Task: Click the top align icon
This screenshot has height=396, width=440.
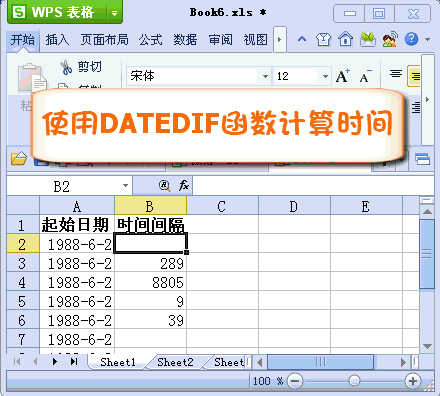Action: click(x=396, y=73)
